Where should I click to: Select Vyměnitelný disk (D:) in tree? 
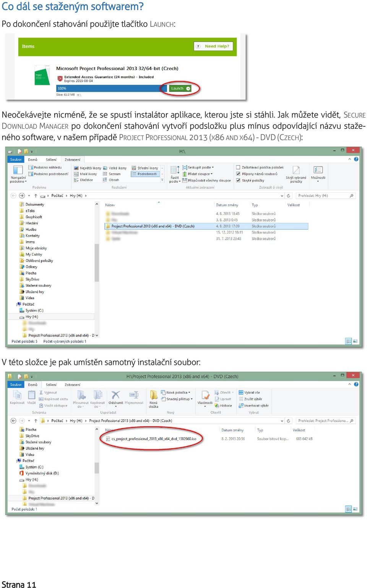point(39,473)
